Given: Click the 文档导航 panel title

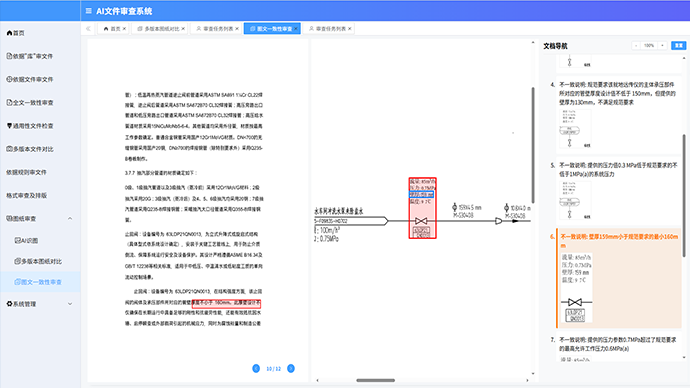Looking at the screenshot, I should point(555,46).
